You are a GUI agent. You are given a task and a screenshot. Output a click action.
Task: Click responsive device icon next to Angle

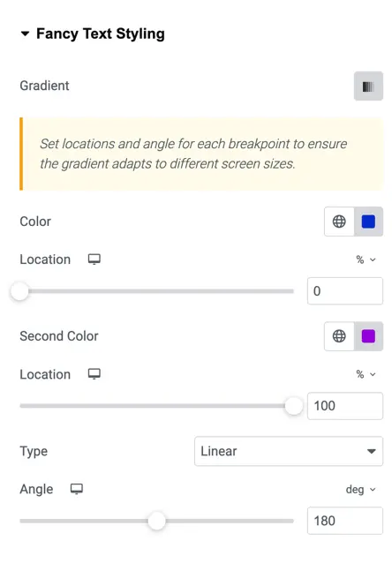click(x=77, y=489)
